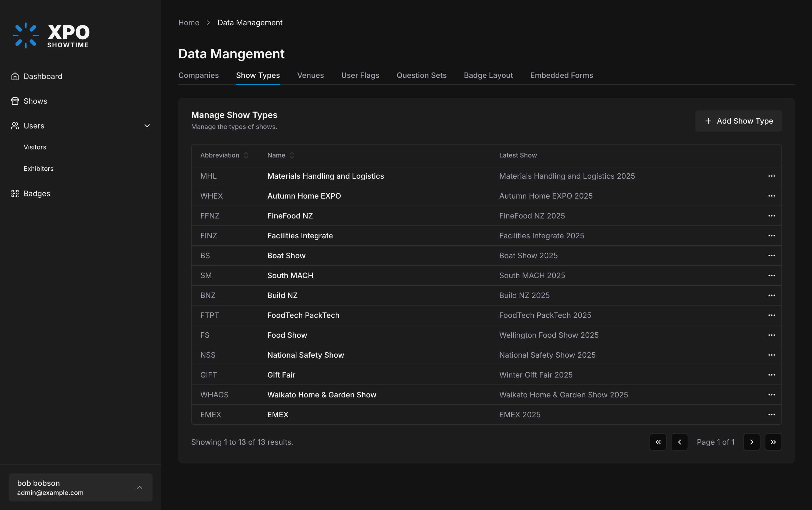Click the Shows store icon
This screenshot has width=812, height=510.
pos(15,101)
